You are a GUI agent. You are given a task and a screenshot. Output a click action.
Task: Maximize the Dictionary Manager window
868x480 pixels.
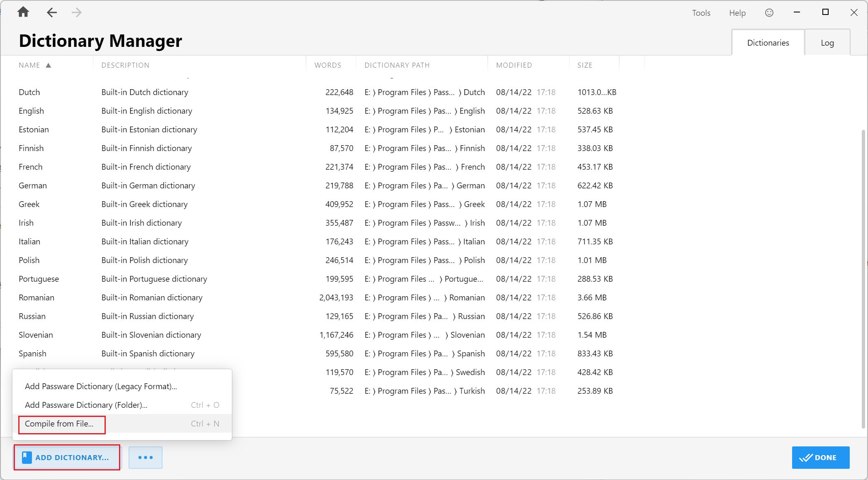point(825,12)
